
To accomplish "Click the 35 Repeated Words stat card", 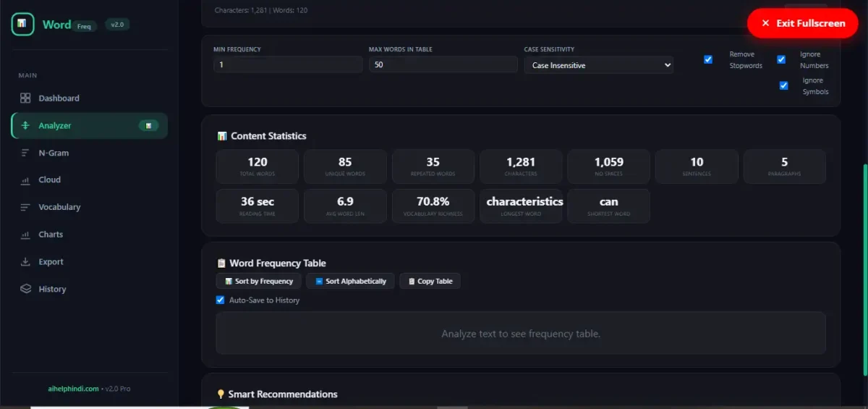I will click(433, 166).
